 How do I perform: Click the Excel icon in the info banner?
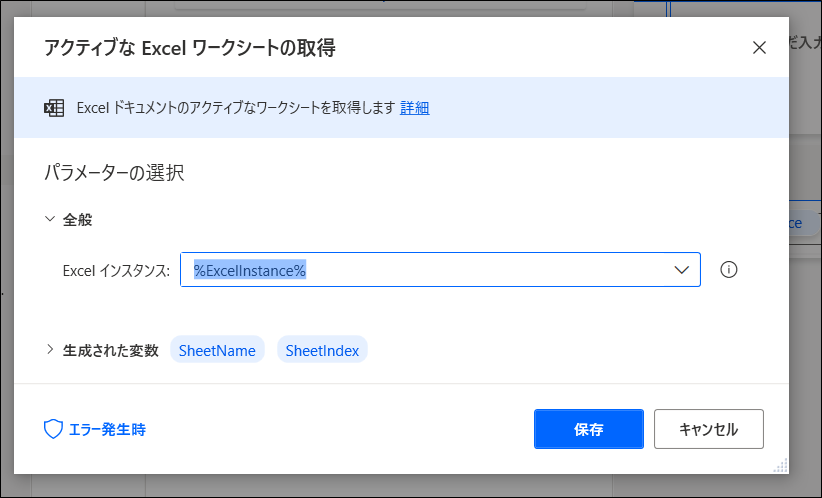tap(54, 108)
